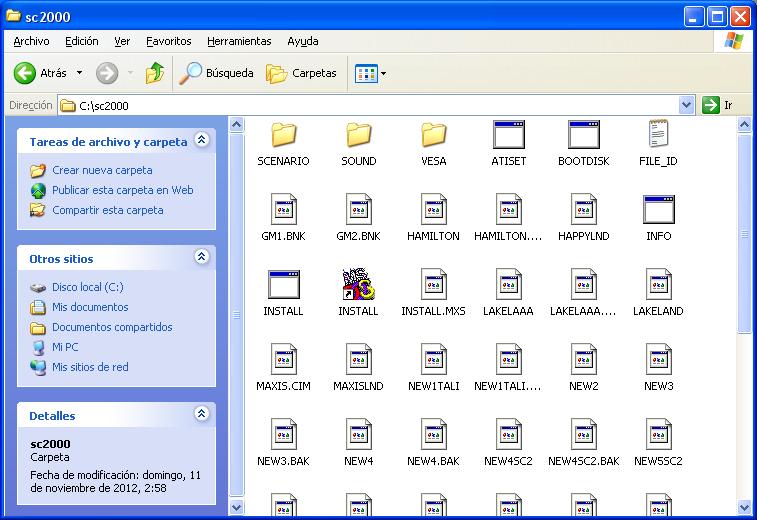Click task pane scrollbar down arrow
This screenshot has width=757, height=520.
point(236,507)
